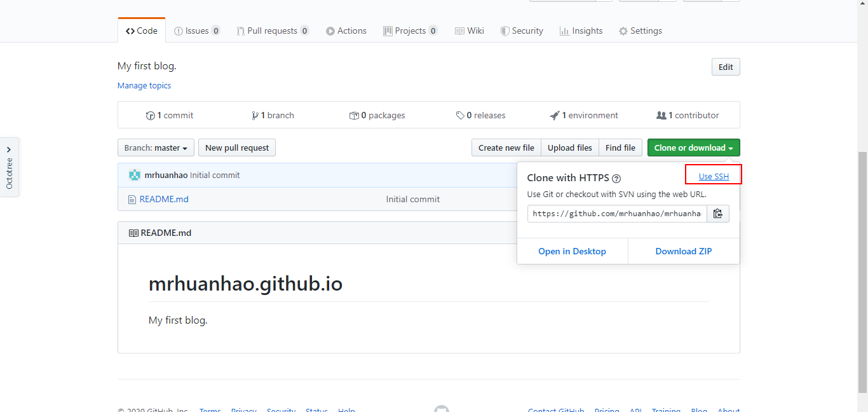This screenshot has height=412, width=868.
Task: Choose the Upload files button
Action: click(570, 148)
